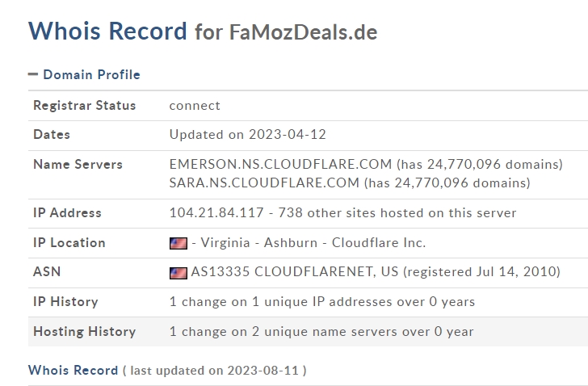Open EMERSON.NS.CLOUDFLARE.COM name server entry
The height and width of the screenshot is (386, 588).
pyautogui.click(x=280, y=164)
